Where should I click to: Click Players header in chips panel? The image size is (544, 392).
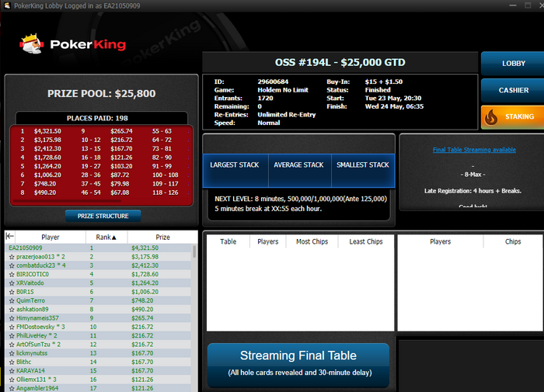point(441,241)
